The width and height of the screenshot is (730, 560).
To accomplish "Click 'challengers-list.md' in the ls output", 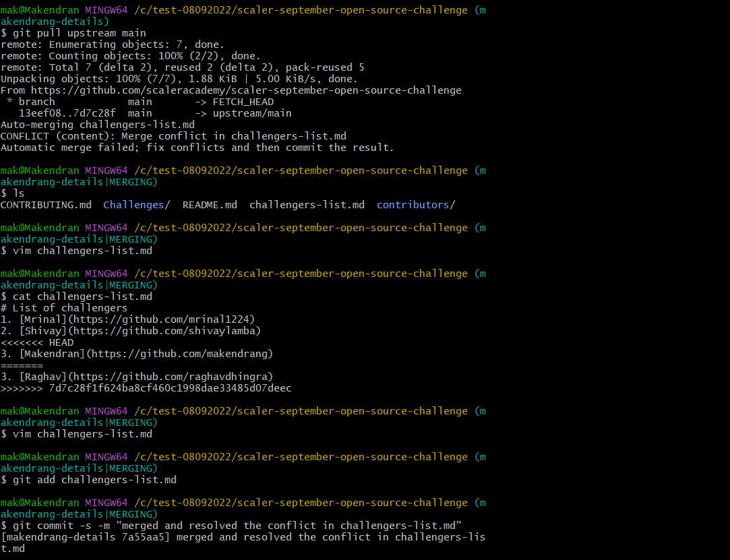I will pos(307,205).
